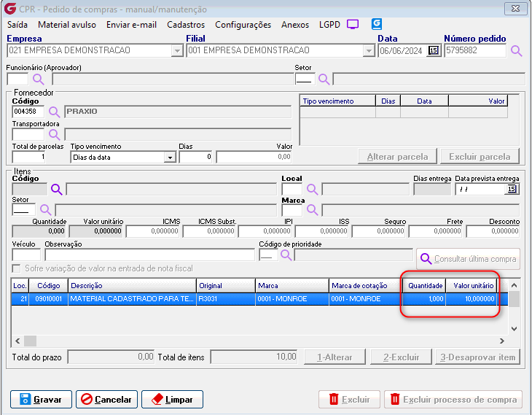Viewport: 532px width, 415px height.
Task: Click the Fornecedor Código field 004358
Action: click(x=28, y=112)
